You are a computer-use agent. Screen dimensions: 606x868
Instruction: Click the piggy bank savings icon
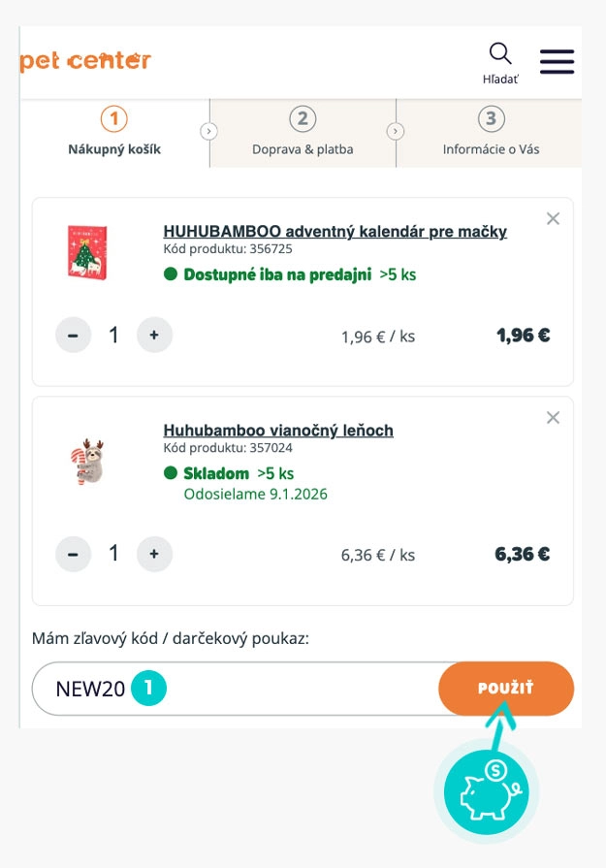(x=487, y=790)
